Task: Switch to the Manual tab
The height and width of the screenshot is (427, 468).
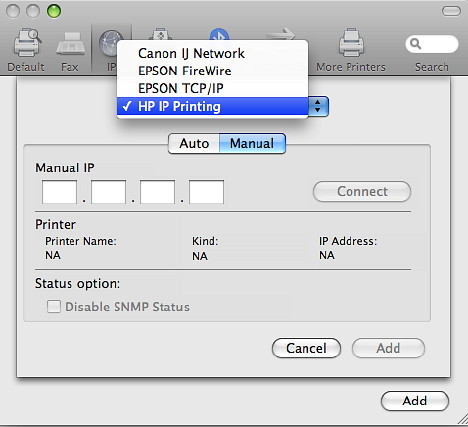Action: (x=252, y=143)
